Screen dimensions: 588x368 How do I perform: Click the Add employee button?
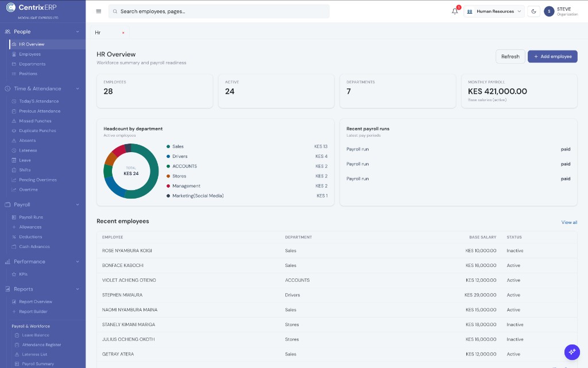(552, 57)
